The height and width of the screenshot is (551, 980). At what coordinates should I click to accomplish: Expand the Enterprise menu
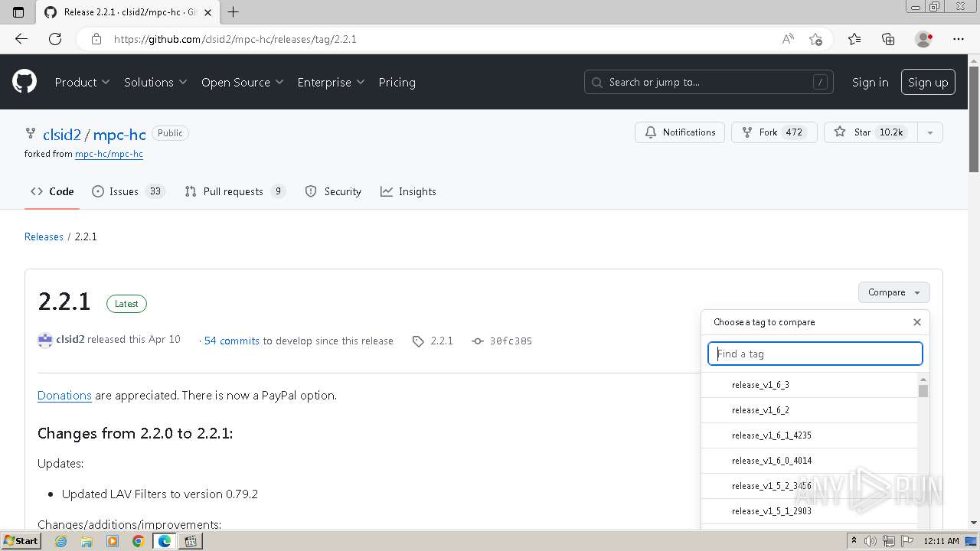331,82
